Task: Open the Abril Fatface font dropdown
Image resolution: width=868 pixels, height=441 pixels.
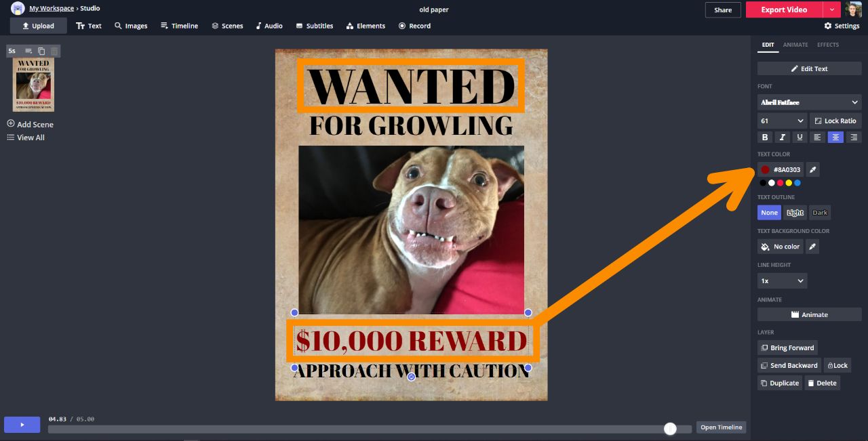Action: 809,102
